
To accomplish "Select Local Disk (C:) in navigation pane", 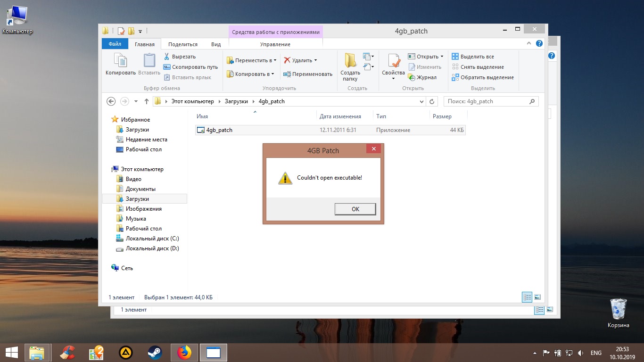I will [152, 239].
